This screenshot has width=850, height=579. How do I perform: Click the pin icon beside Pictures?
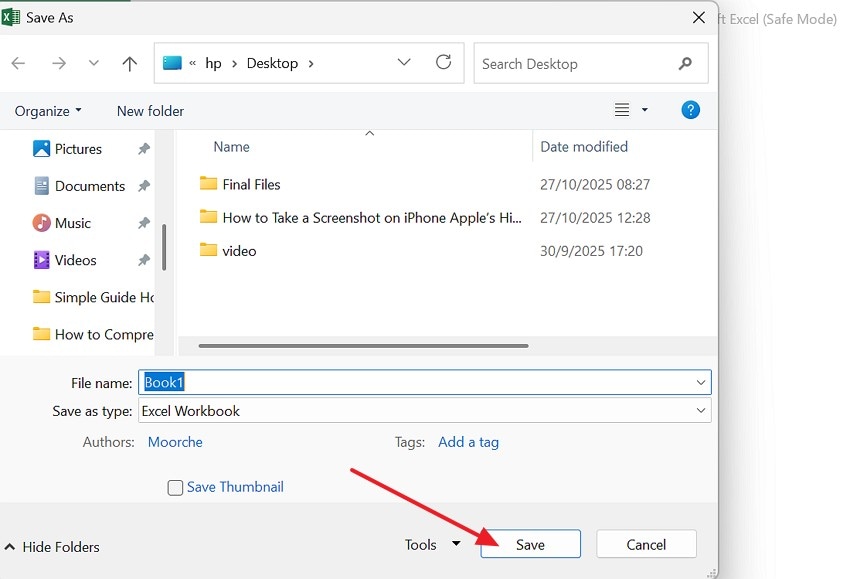point(144,149)
